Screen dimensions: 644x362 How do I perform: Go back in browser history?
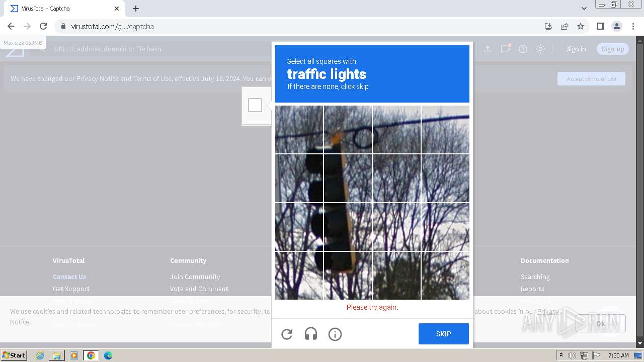click(11, 26)
